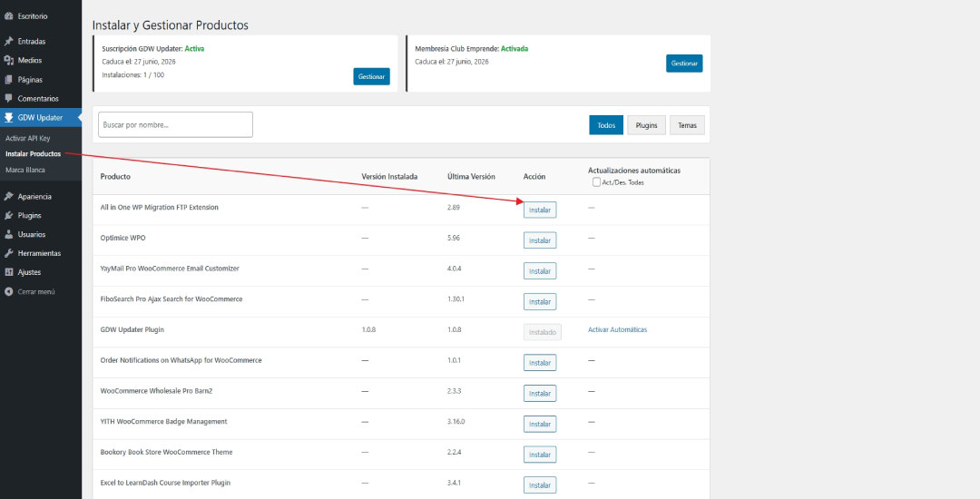Click the Producto column header
Screen dimensions: 980x499
click(115, 177)
